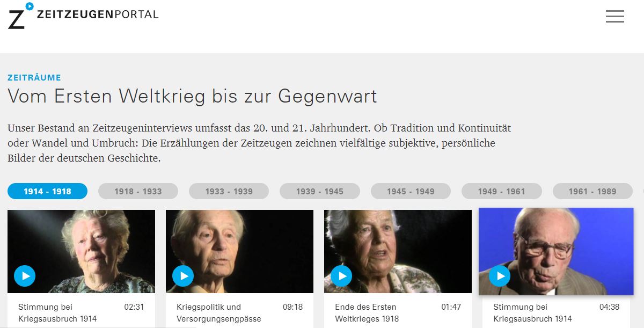Choose the 1945 - 1949 period
Viewport: 644px width, 328px height.
click(x=411, y=191)
